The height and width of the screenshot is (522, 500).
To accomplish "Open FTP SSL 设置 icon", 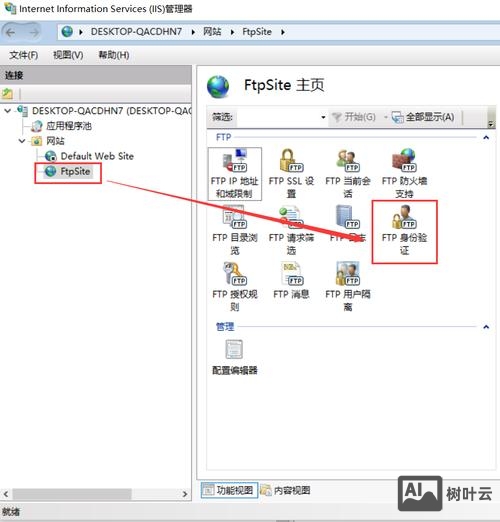I will [291, 161].
